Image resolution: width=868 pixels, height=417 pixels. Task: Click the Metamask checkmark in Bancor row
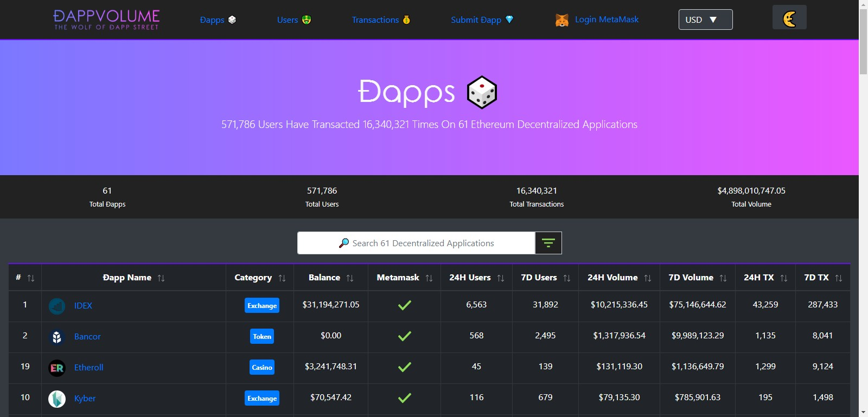pos(405,336)
